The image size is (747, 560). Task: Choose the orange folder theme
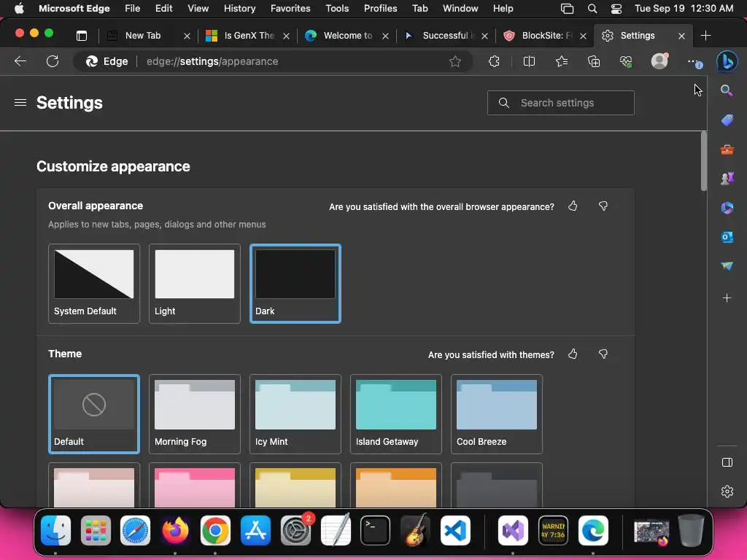[396, 485]
